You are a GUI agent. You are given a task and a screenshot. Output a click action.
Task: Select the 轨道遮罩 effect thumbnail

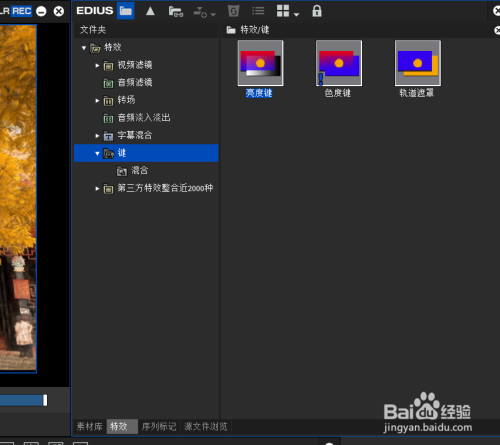[418, 63]
